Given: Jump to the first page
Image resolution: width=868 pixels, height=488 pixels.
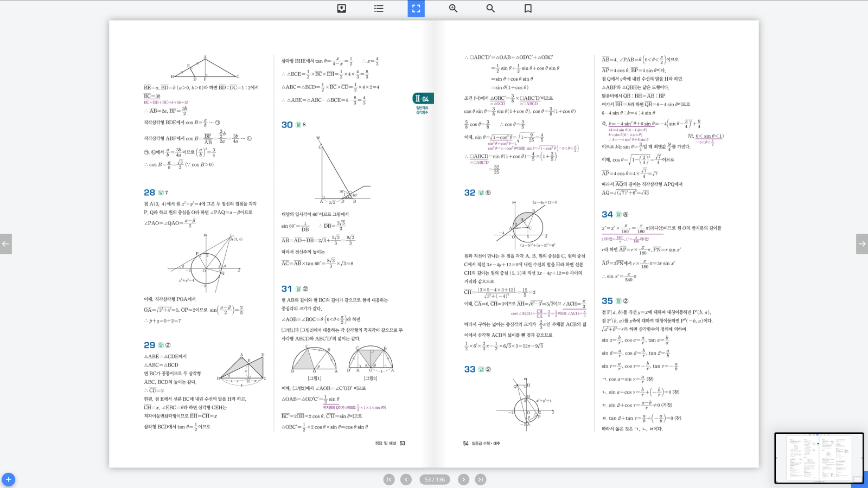Looking at the screenshot, I should tap(389, 479).
